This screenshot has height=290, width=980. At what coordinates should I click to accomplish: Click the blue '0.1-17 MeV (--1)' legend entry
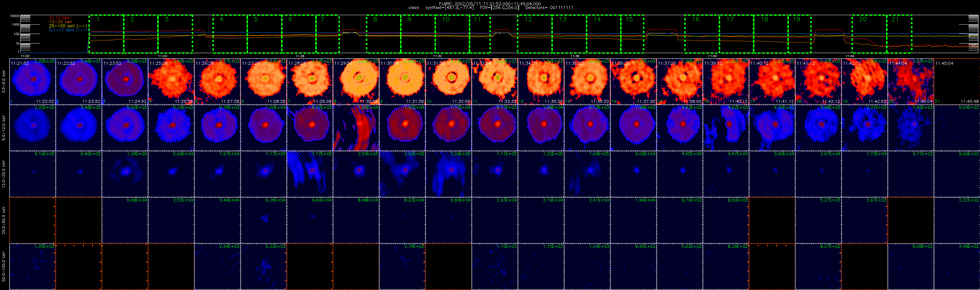tap(68, 30)
